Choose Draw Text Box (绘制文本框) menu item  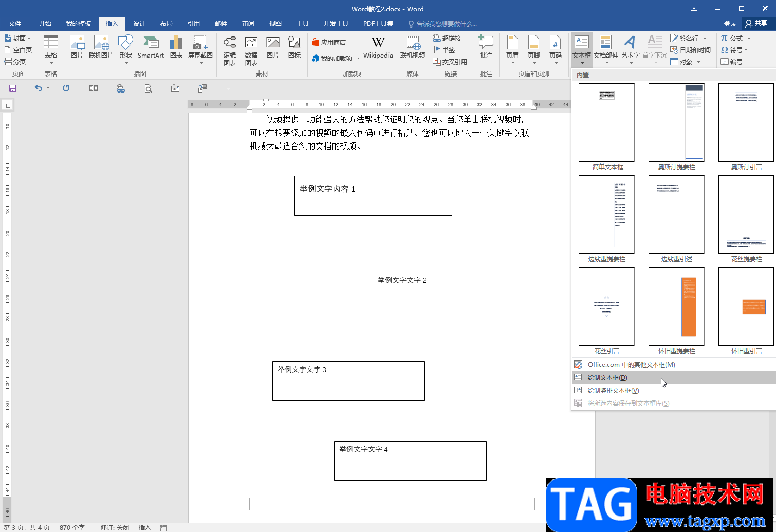tap(674, 377)
